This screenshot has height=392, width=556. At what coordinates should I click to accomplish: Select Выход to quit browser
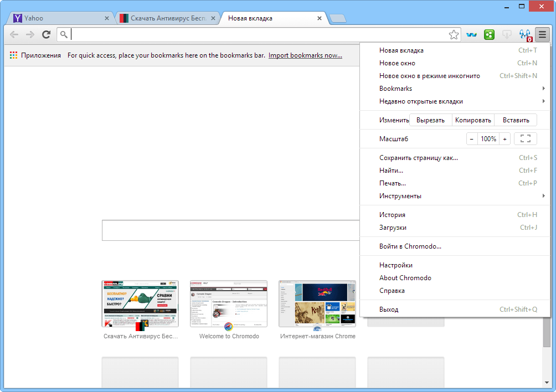tap(455, 310)
